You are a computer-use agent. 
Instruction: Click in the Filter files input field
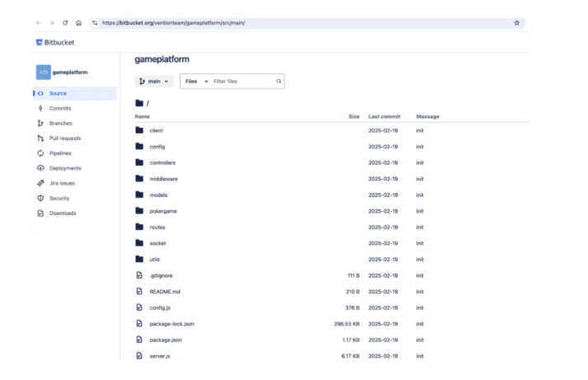pos(242,82)
